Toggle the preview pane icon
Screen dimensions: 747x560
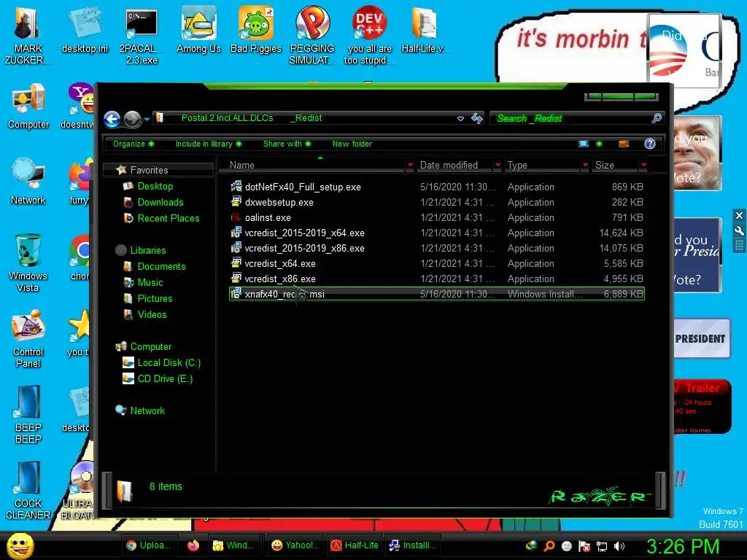tap(624, 144)
